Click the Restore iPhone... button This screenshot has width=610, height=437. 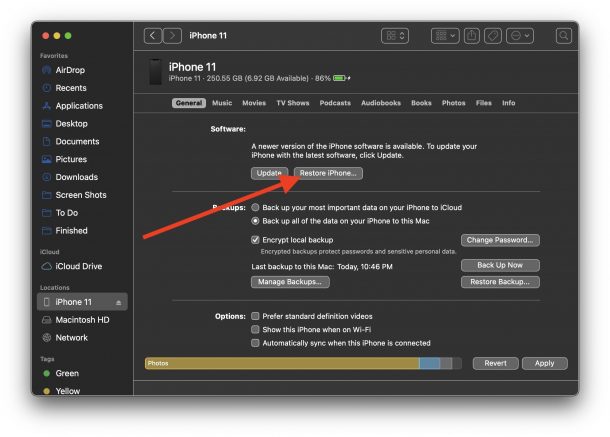[x=328, y=173]
